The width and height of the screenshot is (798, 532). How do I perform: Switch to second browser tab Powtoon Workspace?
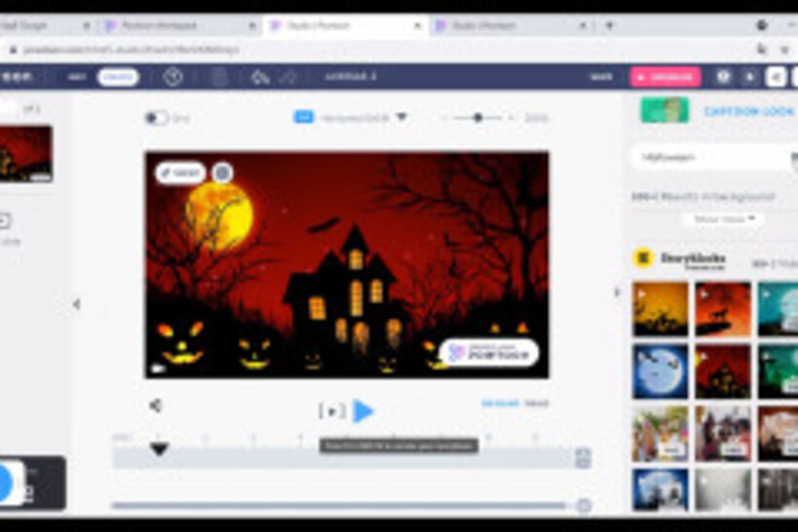coord(179,25)
